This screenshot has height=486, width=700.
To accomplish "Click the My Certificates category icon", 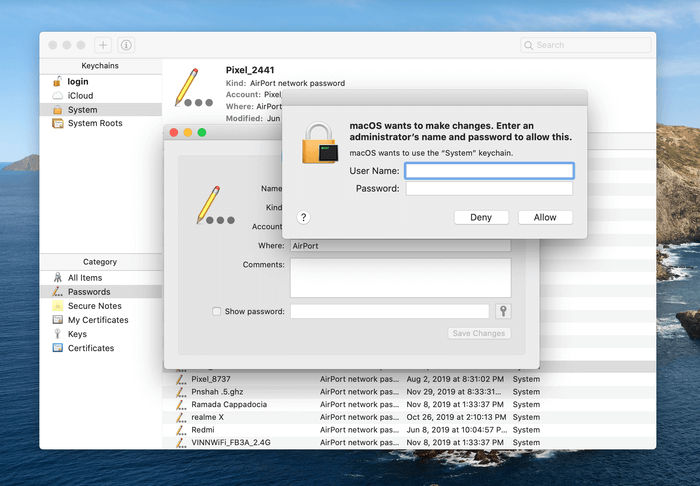I will coord(58,320).
